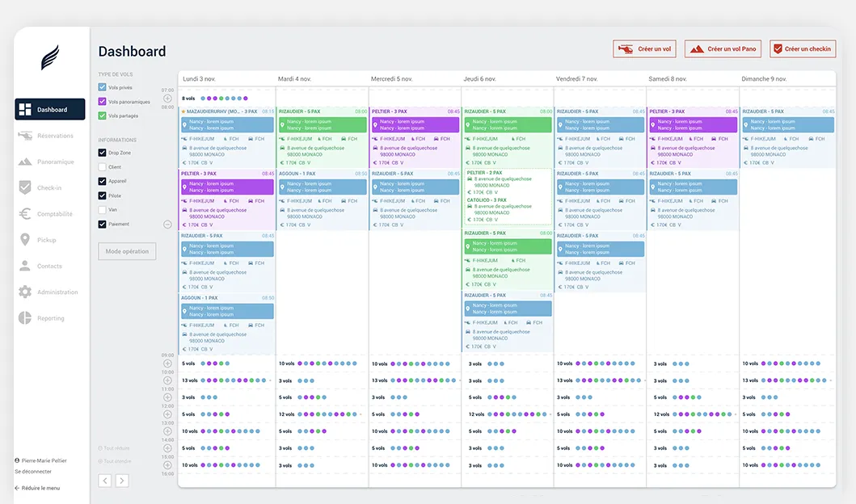Collapse the 08:00 slot with minus button
856x504 pixels.
point(167,225)
